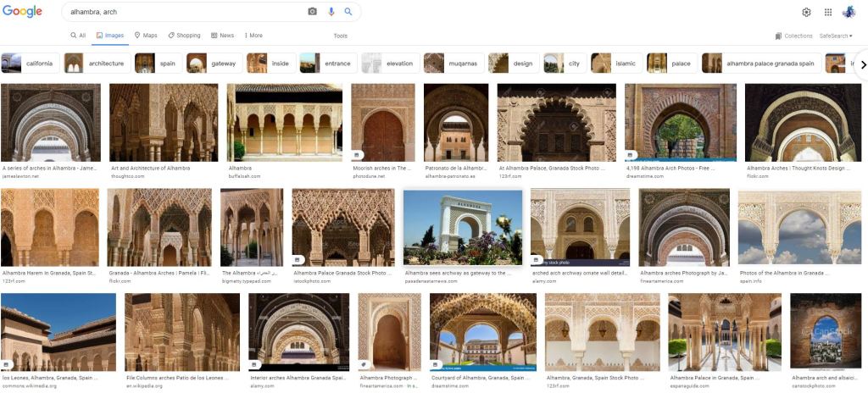Apply the 'gateway' filter chip
The width and height of the screenshot is (868, 393).
(x=214, y=64)
